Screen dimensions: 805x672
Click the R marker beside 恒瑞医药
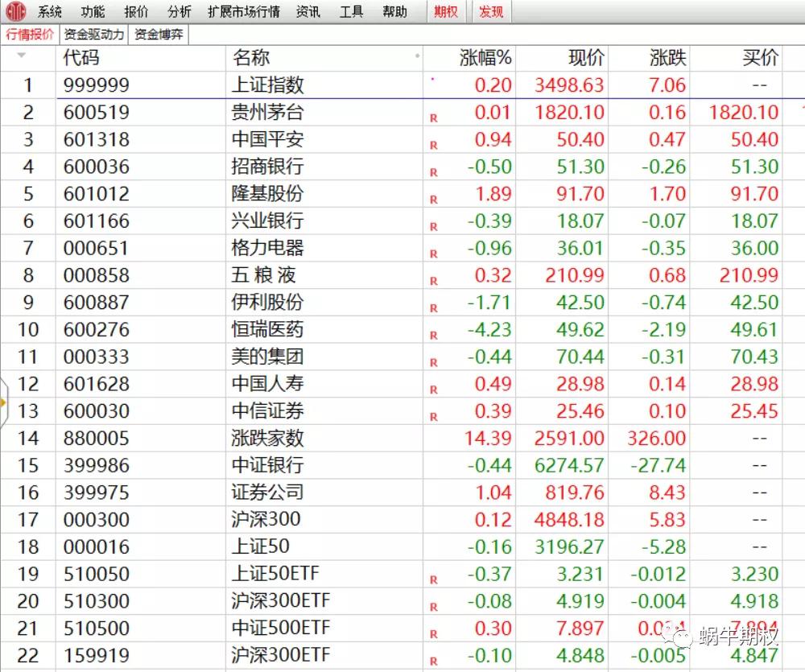point(434,336)
